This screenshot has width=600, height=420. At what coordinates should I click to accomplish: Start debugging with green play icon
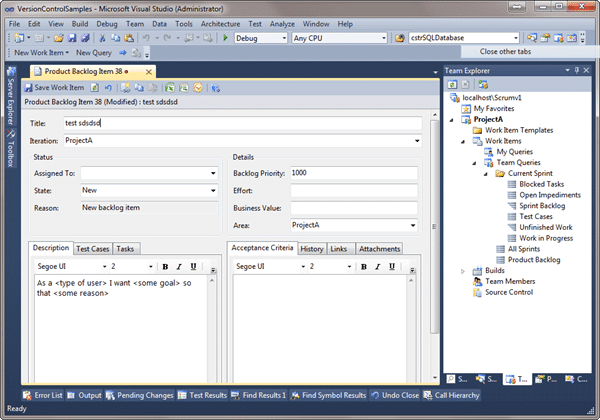click(225, 38)
